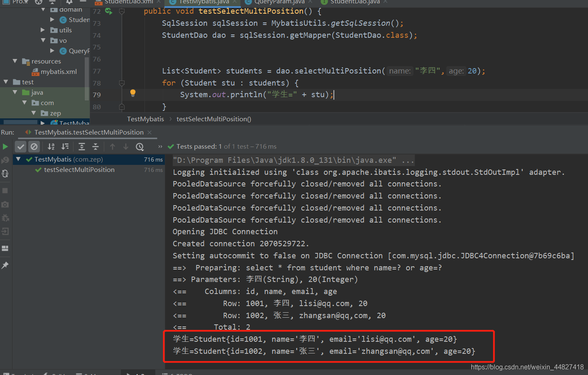The width and height of the screenshot is (588, 375).
Task: Expand the utils package
Action: (43, 30)
